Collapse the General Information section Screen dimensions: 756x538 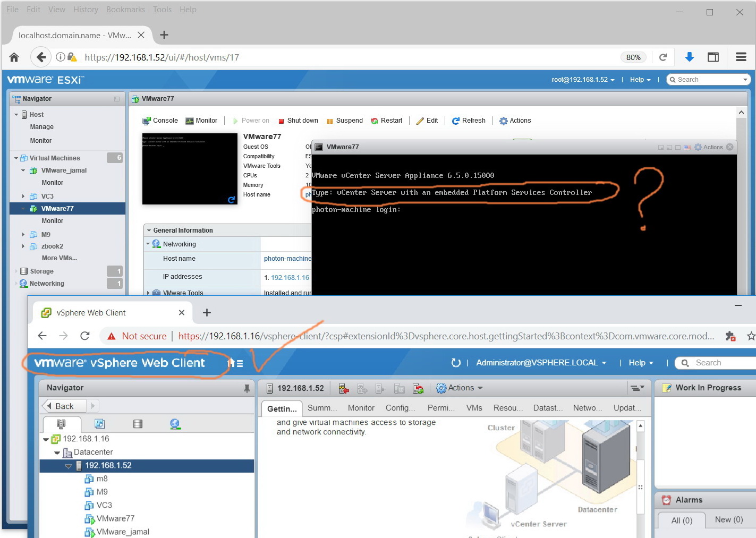click(149, 230)
